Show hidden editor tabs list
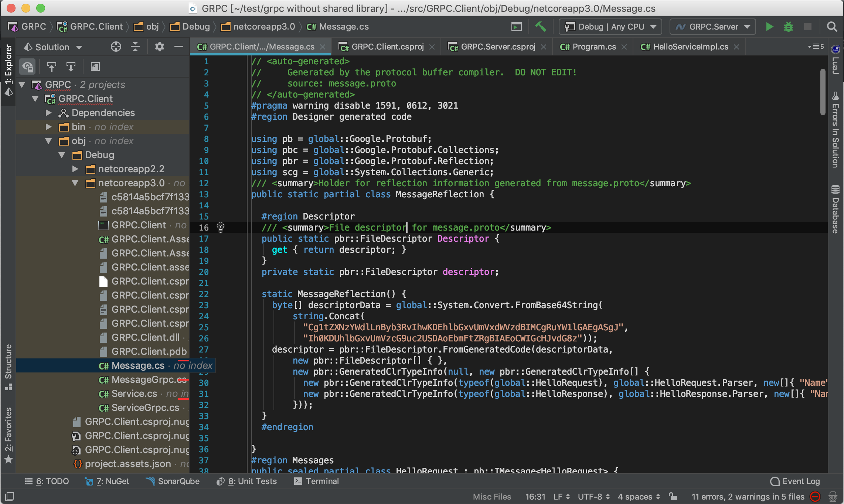 click(x=816, y=47)
